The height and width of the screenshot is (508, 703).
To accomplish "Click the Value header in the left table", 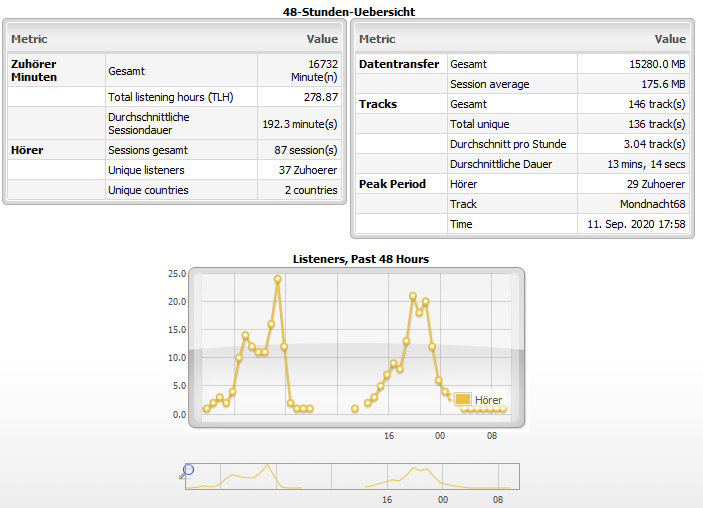I will tap(322, 39).
